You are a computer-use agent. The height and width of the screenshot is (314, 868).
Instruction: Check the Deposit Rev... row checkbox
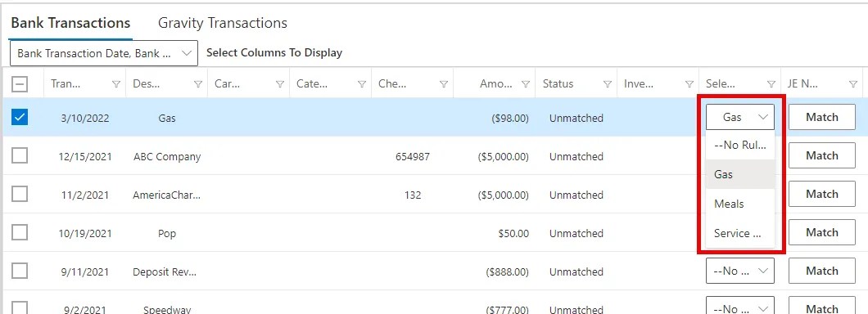click(20, 271)
